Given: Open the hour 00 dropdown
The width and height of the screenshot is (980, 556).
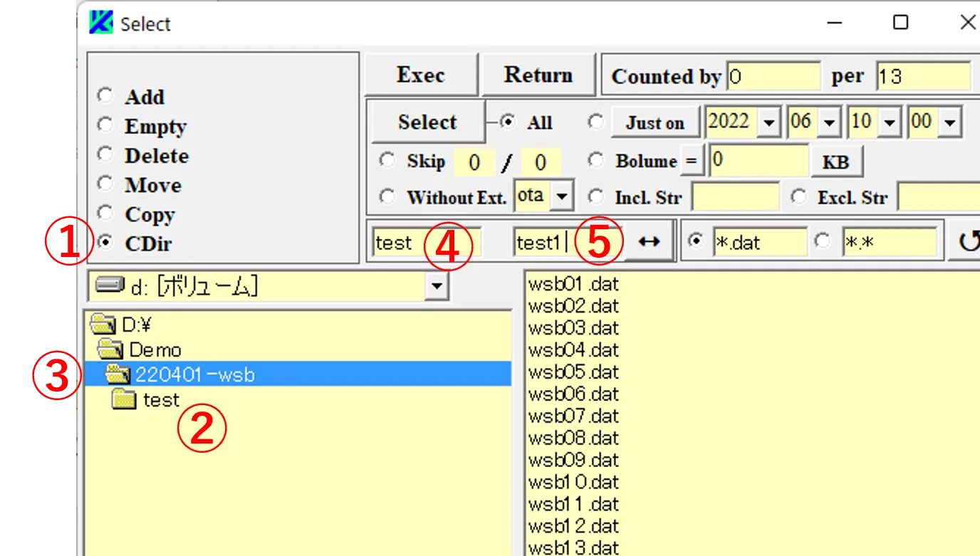Looking at the screenshot, I should pos(950,122).
